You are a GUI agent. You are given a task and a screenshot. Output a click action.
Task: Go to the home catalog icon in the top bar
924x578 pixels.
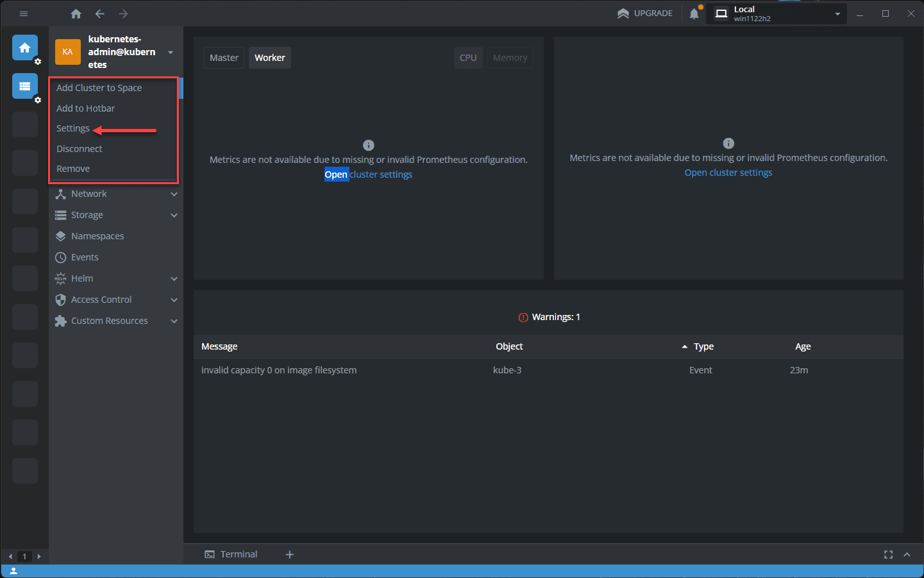[76, 13]
